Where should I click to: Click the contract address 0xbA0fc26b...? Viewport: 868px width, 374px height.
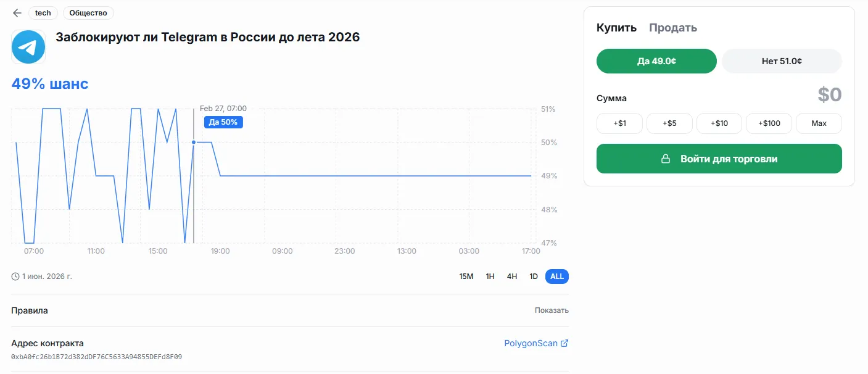tap(97, 357)
